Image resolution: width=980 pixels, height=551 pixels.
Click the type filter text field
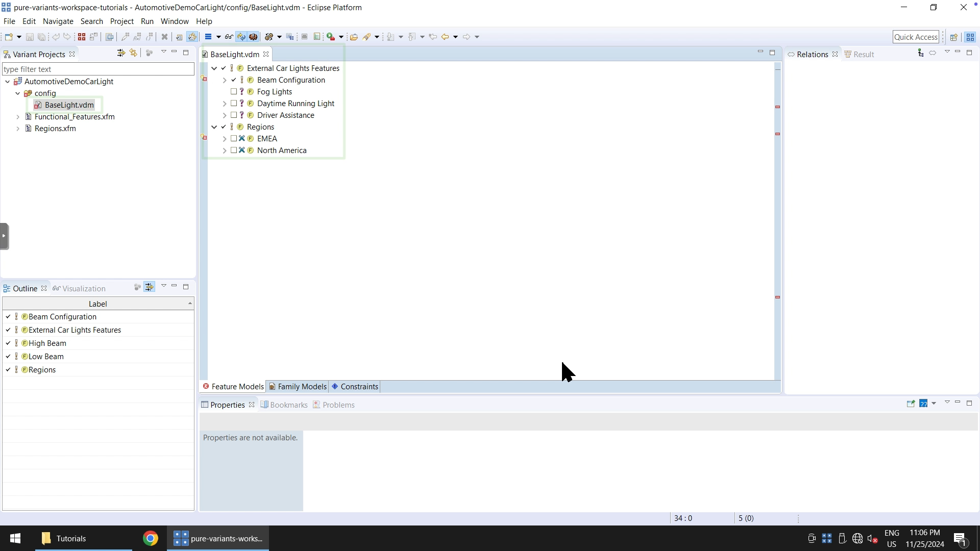pos(98,69)
